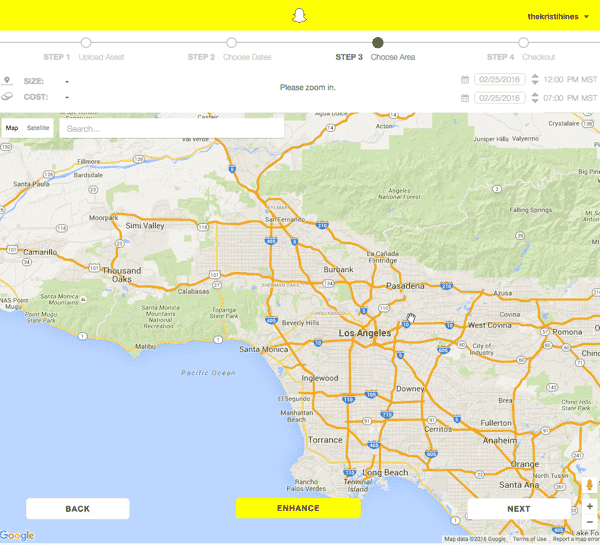
Task: Return to previous step with BACK
Action: tap(77, 508)
